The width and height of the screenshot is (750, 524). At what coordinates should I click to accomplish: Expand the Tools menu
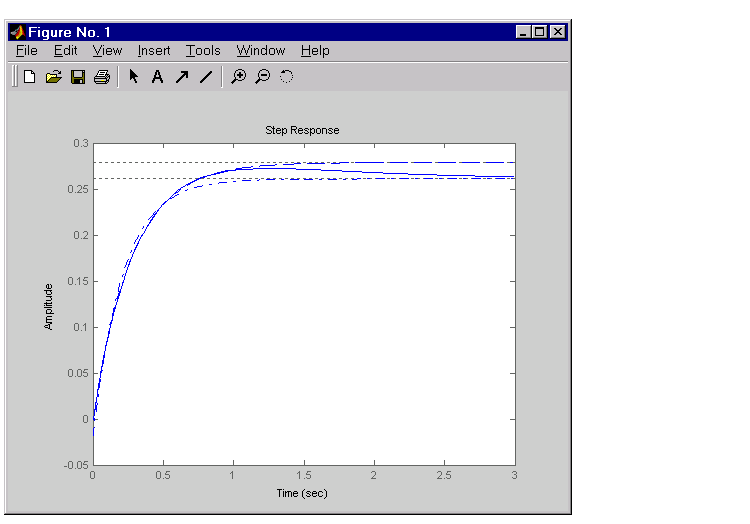[x=203, y=51]
